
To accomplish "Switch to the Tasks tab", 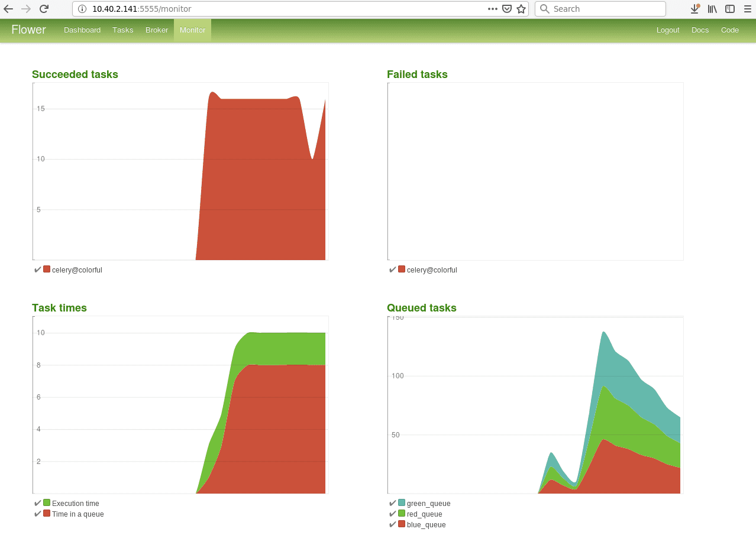I will tap(123, 30).
